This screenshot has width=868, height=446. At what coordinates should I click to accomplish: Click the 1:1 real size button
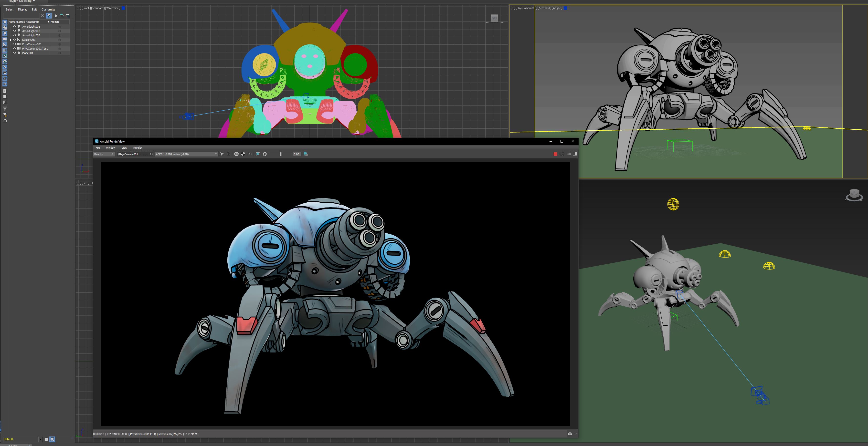pos(249,154)
